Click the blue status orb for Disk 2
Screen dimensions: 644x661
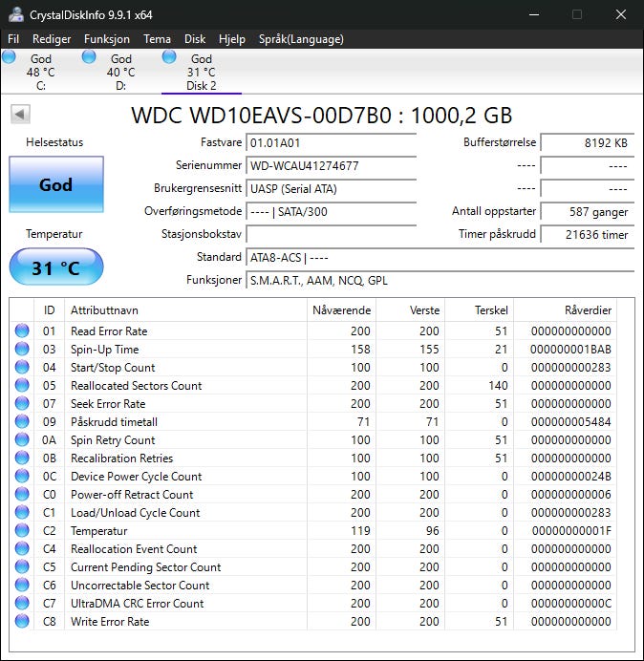(x=169, y=56)
